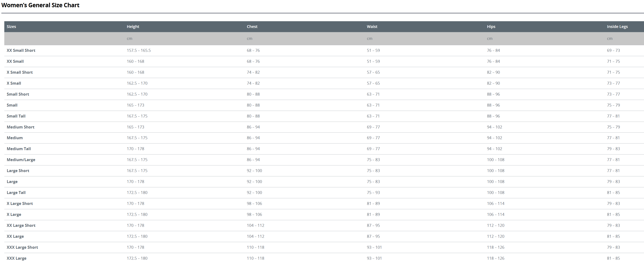Click the Height column header
This screenshot has width=644, height=263.
(x=133, y=27)
